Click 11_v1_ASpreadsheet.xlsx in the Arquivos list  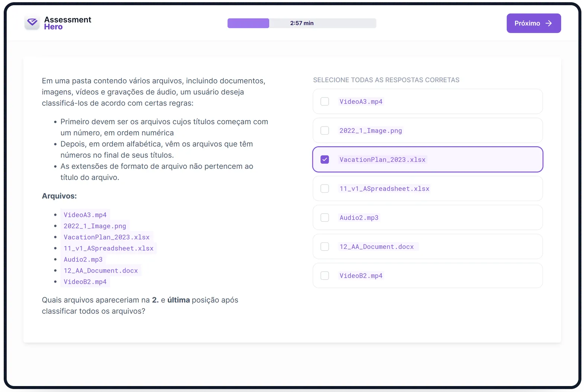[109, 248]
